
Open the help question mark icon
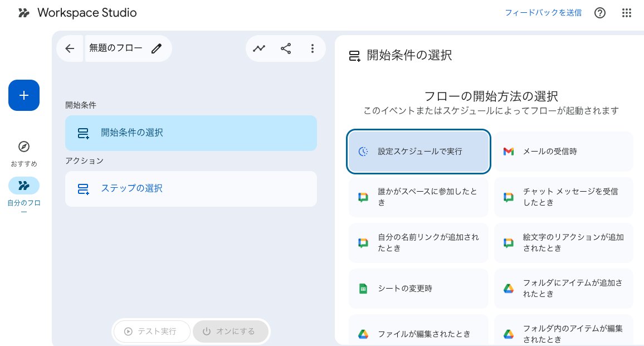(x=599, y=13)
